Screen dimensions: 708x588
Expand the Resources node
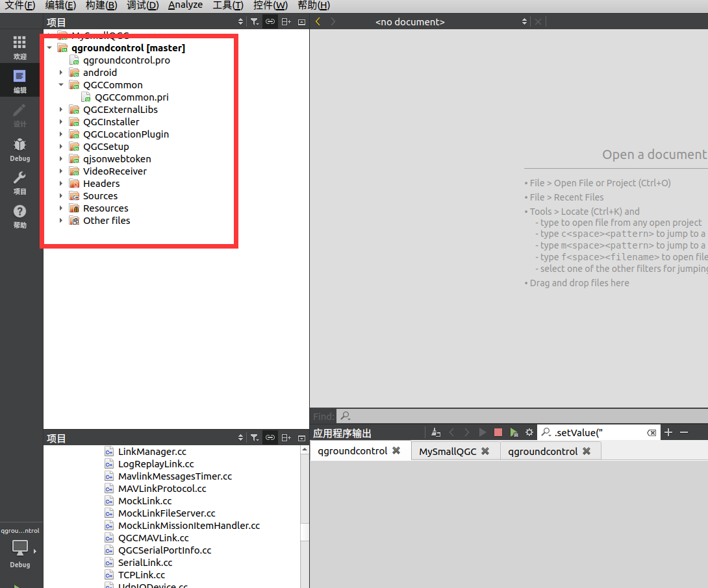tap(61, 208)
